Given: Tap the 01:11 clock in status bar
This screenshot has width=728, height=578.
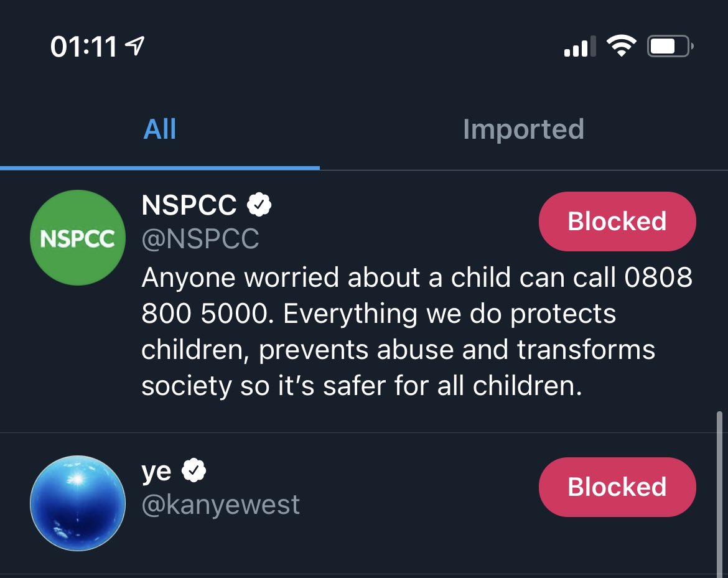Looking at the screenshot, I should click(x=83, y=47).
